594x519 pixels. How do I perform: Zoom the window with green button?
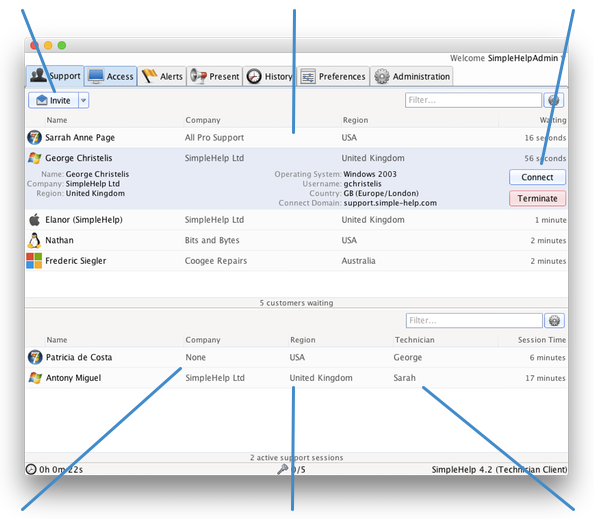point(62,45)
